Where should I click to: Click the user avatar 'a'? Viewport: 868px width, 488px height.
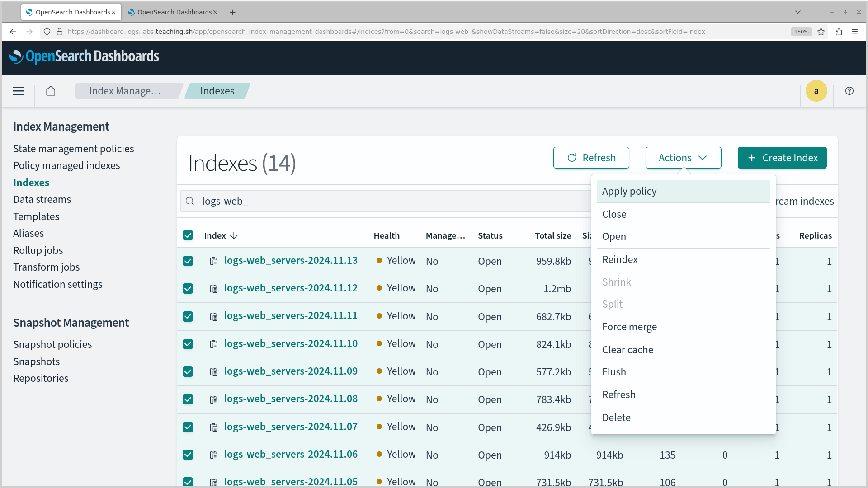click(816, 91)
